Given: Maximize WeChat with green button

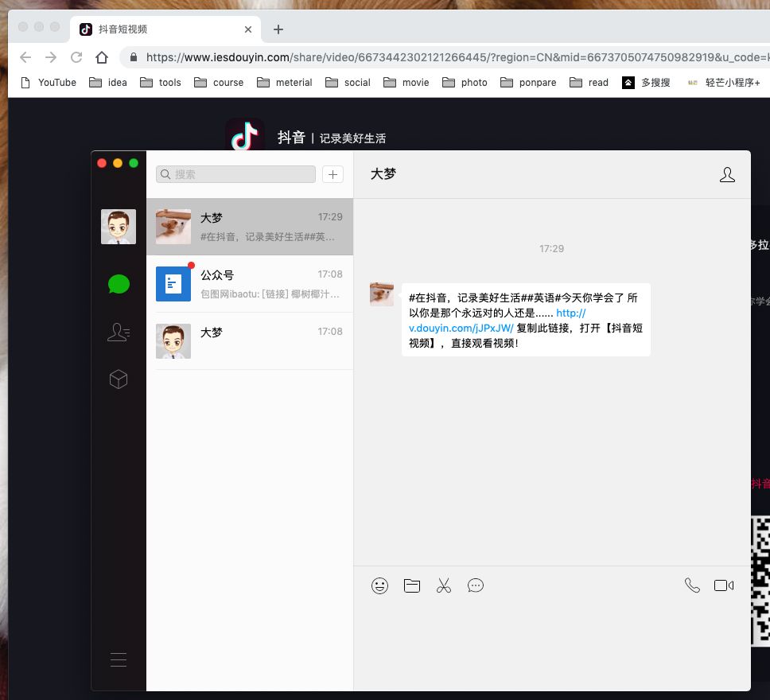Looking at the screenshot, I should [134, 163].
